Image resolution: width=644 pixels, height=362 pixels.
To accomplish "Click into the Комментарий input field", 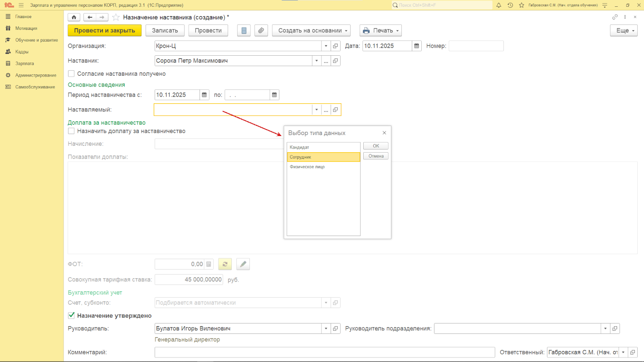I will pos(324,352).
